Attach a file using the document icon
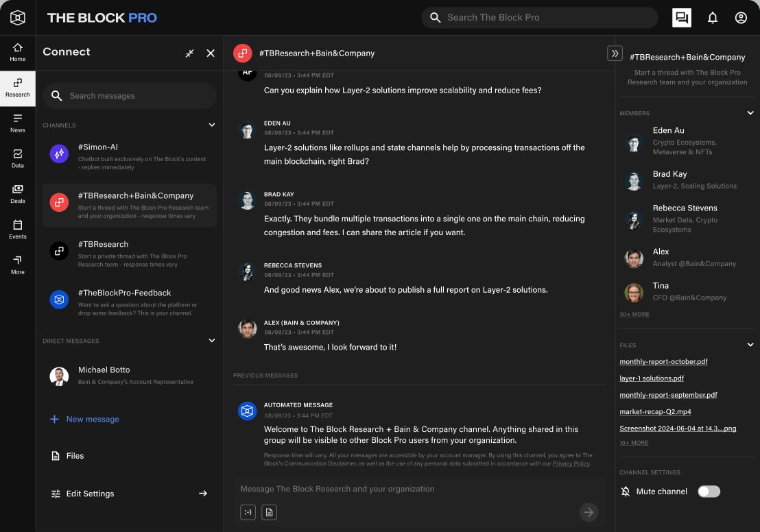 tap(269, 512)
